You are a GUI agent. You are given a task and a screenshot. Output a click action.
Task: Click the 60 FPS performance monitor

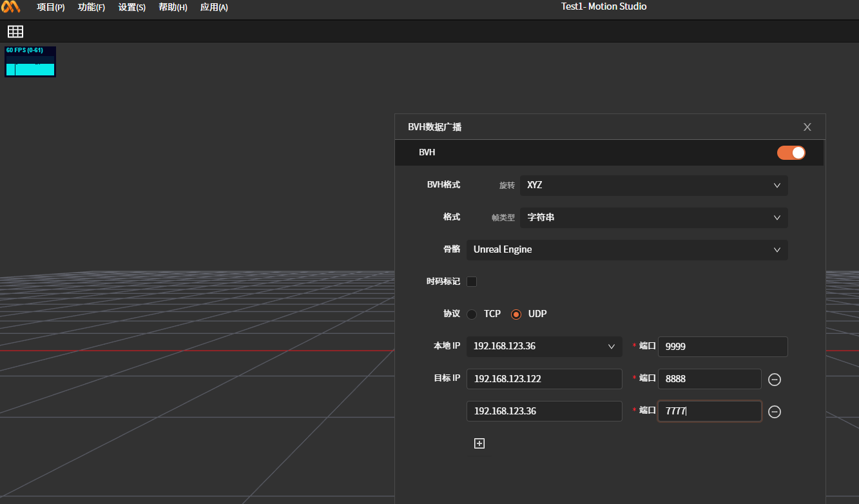pos(30,62)
